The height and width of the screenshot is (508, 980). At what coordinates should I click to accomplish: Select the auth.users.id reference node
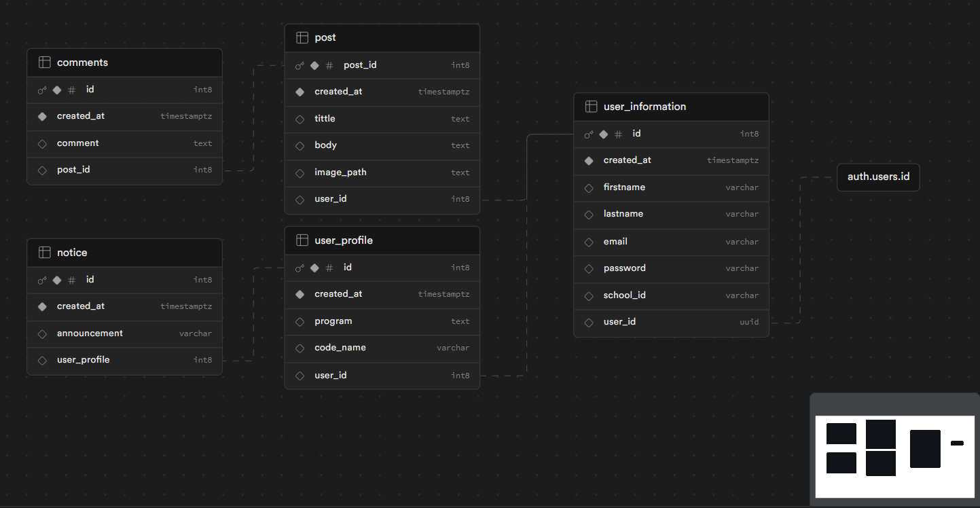click(878, 177)
